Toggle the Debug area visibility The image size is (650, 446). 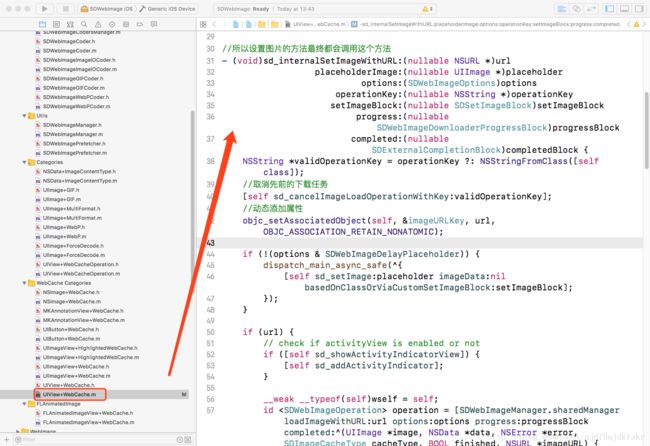click(624, 9)
